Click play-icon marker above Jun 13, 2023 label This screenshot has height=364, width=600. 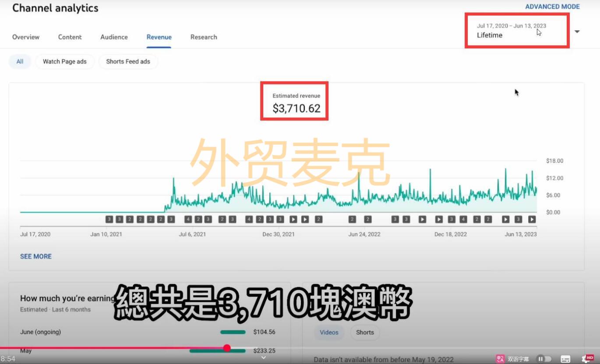(532, 219)
